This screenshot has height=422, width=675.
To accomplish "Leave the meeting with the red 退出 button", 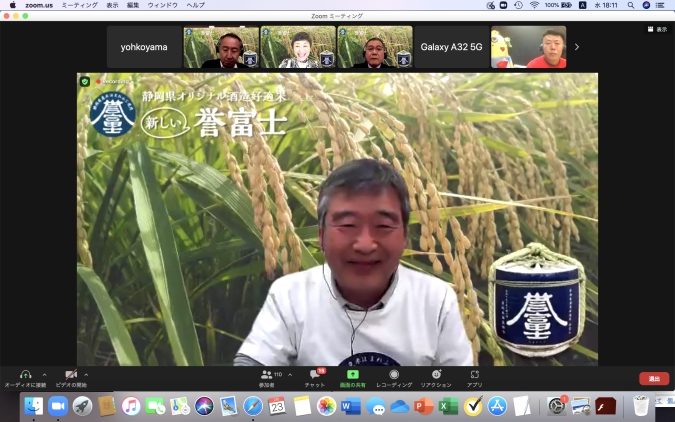I will (x=654, y=379).
